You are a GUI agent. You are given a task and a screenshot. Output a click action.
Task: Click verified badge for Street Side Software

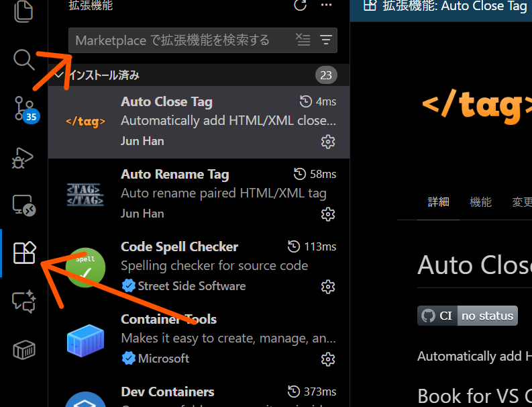129,286
